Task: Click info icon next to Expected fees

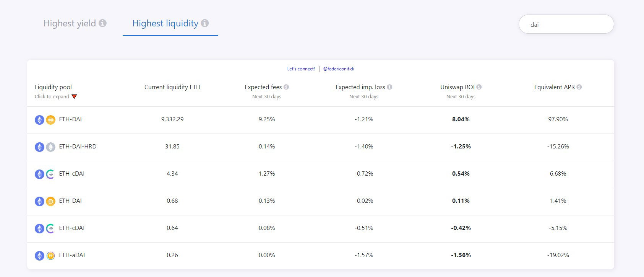Action: point(286,87)
